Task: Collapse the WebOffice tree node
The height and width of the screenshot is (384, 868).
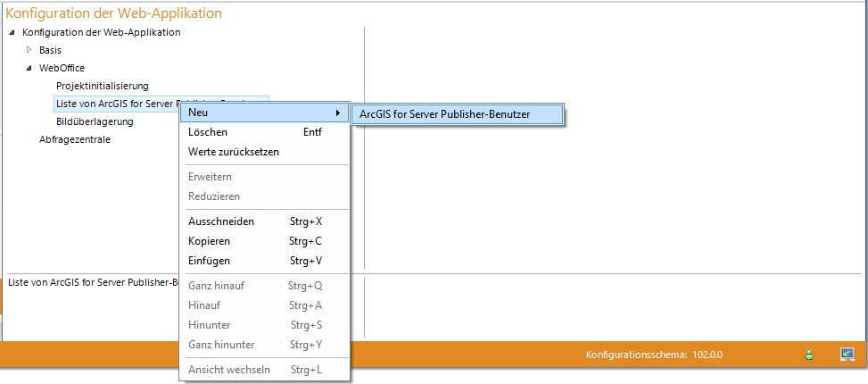Action: (x=29, y=68)
